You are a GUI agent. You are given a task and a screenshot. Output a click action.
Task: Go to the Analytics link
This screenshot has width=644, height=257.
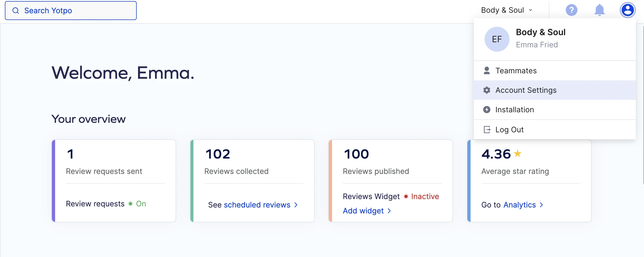(x=519, y=205)
